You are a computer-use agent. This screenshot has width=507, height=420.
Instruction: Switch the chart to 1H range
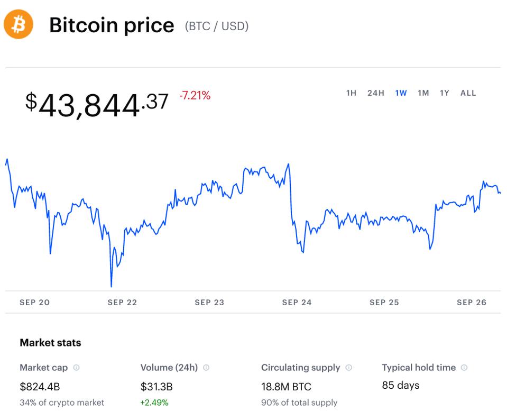[x=351, y=93]
